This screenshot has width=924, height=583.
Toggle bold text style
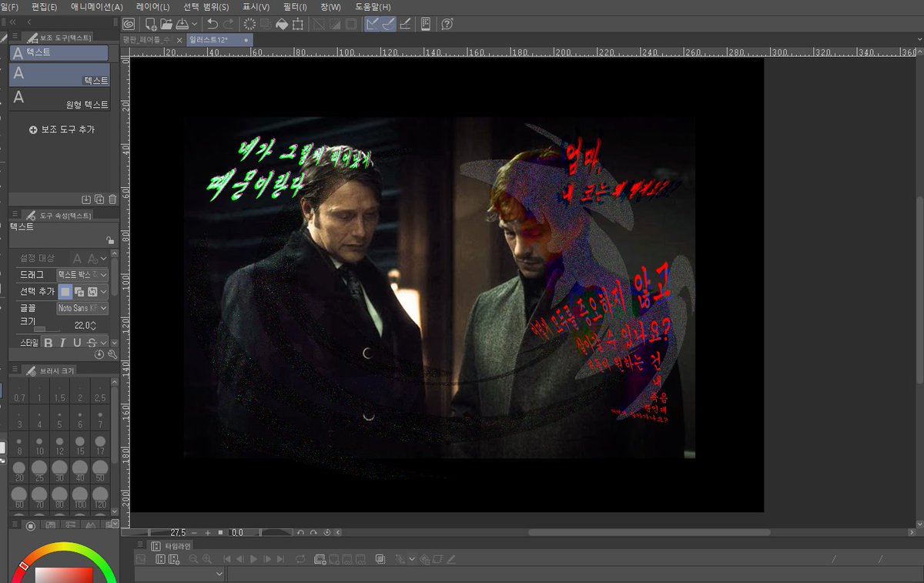pyautogui.click(x=49, y=343)
